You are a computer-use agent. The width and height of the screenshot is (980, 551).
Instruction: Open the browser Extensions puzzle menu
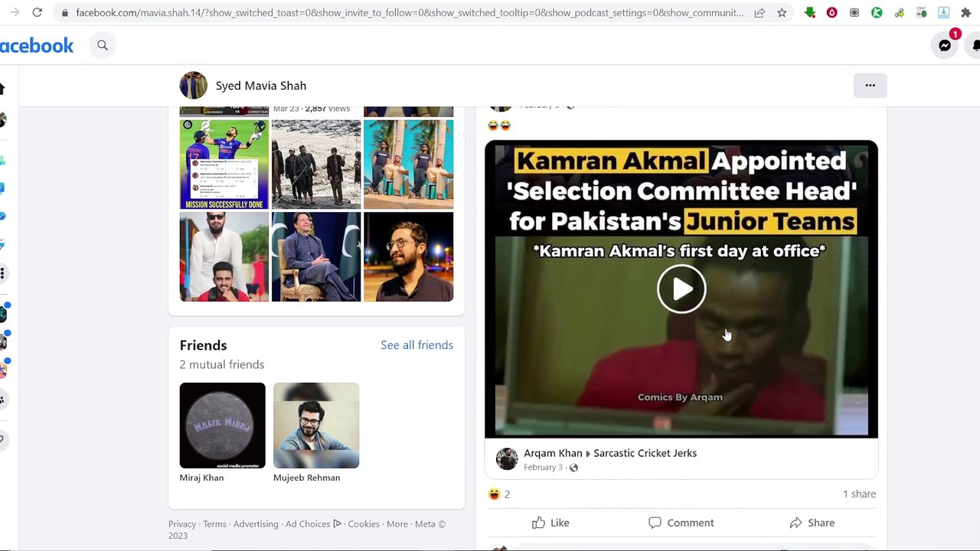[x=966, y=13]
